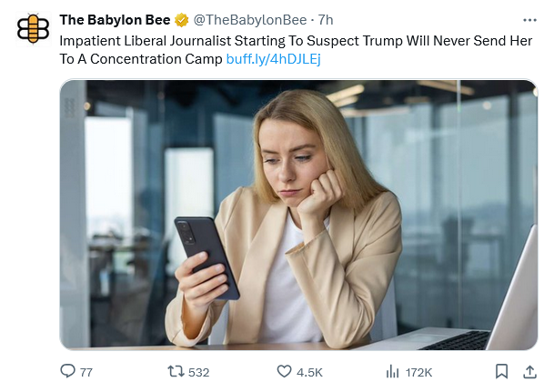554x392 pixels.
Task: Click the 172K views count
Action: click(418, 372)
